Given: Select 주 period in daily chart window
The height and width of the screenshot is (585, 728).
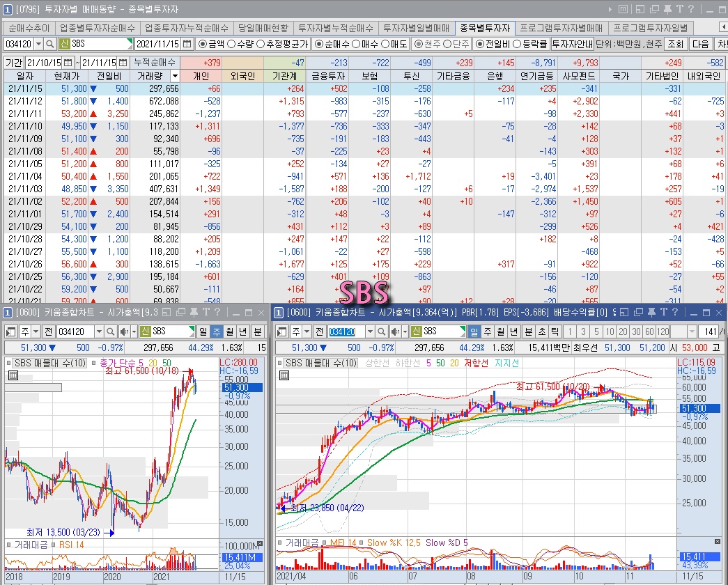Looking at the screenshot, I should (488, 331).
